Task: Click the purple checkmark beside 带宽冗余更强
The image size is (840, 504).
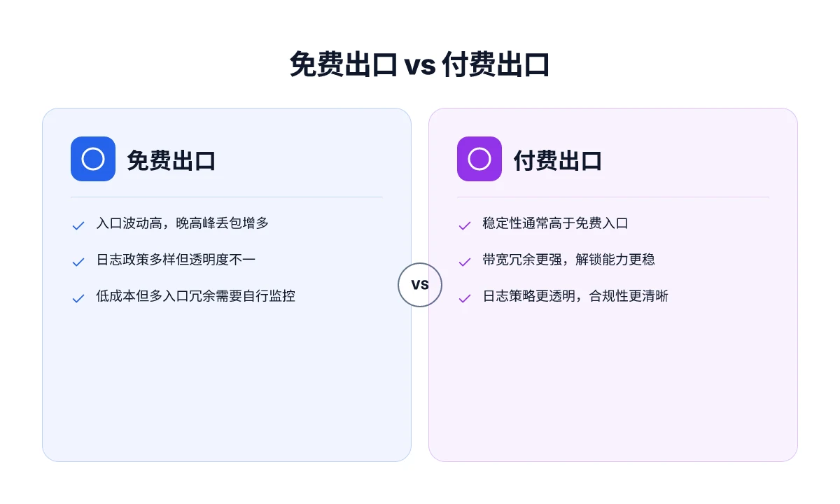Action: click(x=465, y=262)
